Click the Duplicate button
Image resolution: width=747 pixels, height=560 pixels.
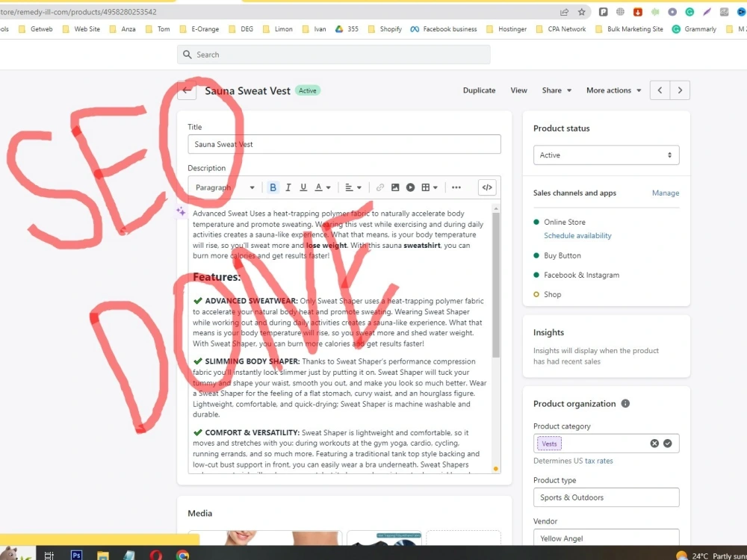click(x=479, y=90)
